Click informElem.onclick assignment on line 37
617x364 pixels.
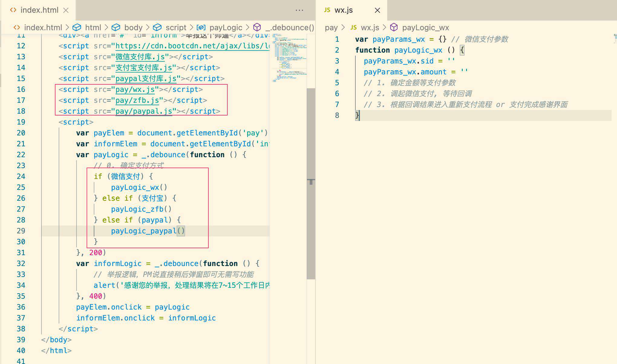click(146, 318)
